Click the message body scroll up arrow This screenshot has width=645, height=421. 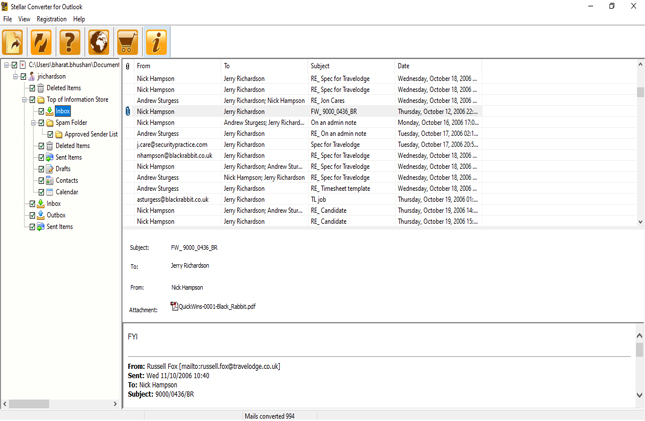pos(639,336)
